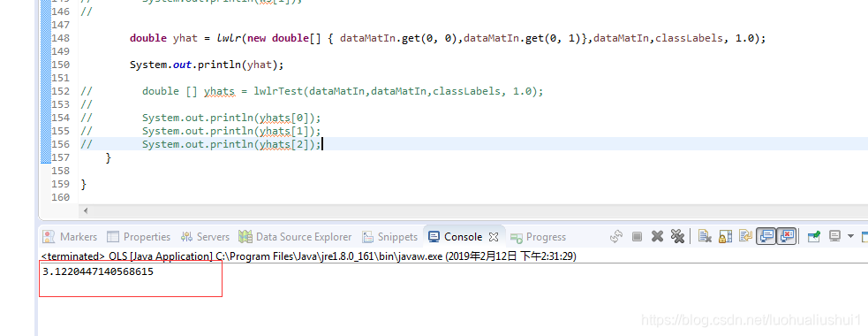This screenshot has width=868, height=336.
Task: Click the Data Source Explorer tab icon
Action: (x=245, y=237)
